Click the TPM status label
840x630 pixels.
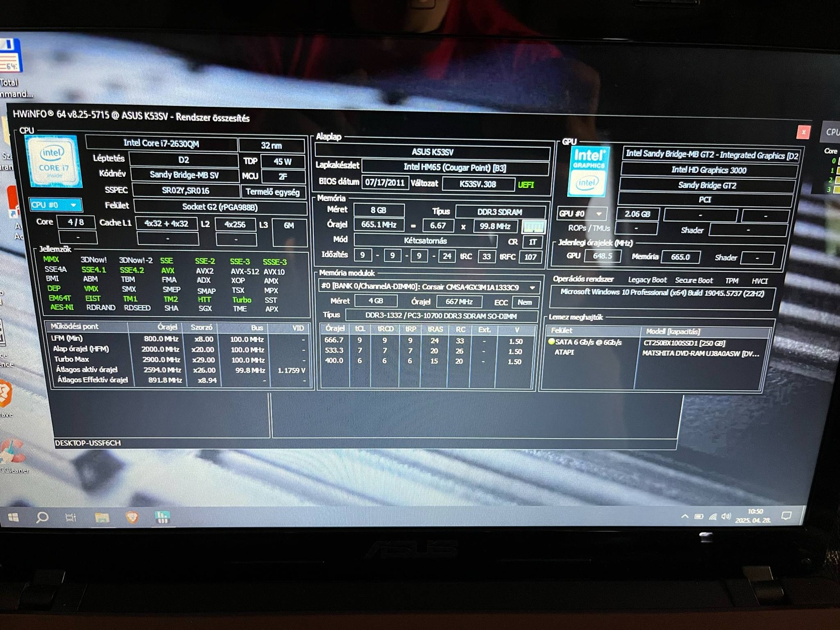(731, 281)
